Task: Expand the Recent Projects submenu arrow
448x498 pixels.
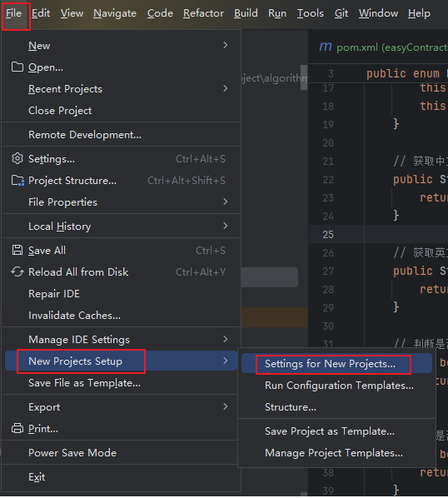Action: pos(225,88)
